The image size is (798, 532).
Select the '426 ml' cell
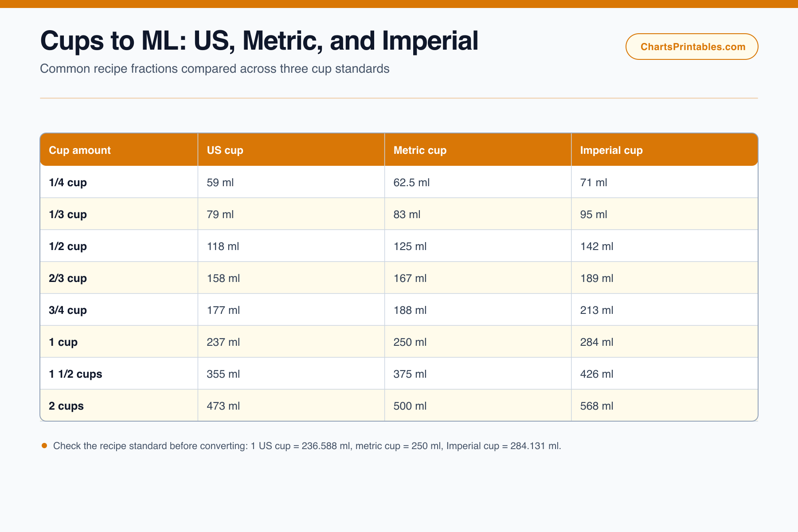click(x=665, y=373)
